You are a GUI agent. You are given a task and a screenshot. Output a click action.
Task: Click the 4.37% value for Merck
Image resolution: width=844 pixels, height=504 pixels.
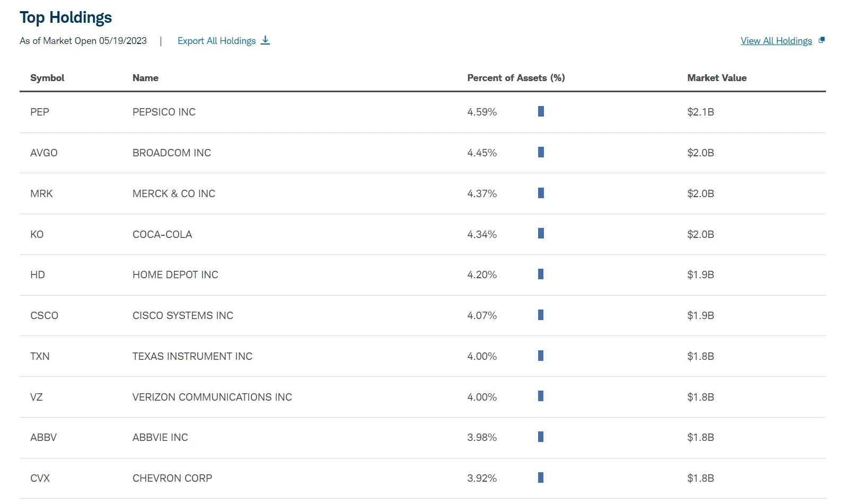482,193
